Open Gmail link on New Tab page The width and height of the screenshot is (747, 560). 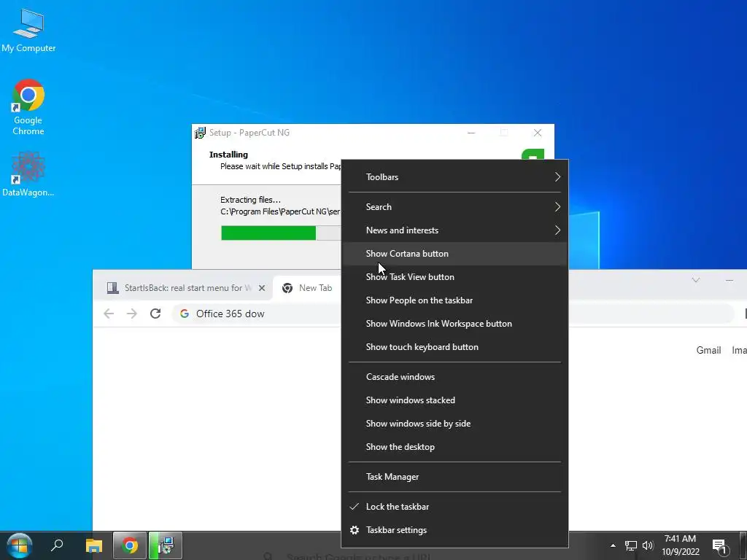(x=708, y=351)
